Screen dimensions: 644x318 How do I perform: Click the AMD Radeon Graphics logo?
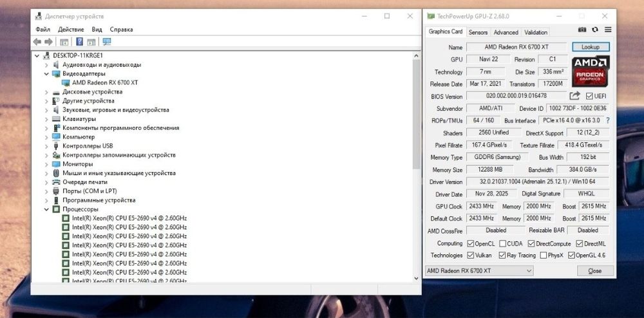[590, 71]
